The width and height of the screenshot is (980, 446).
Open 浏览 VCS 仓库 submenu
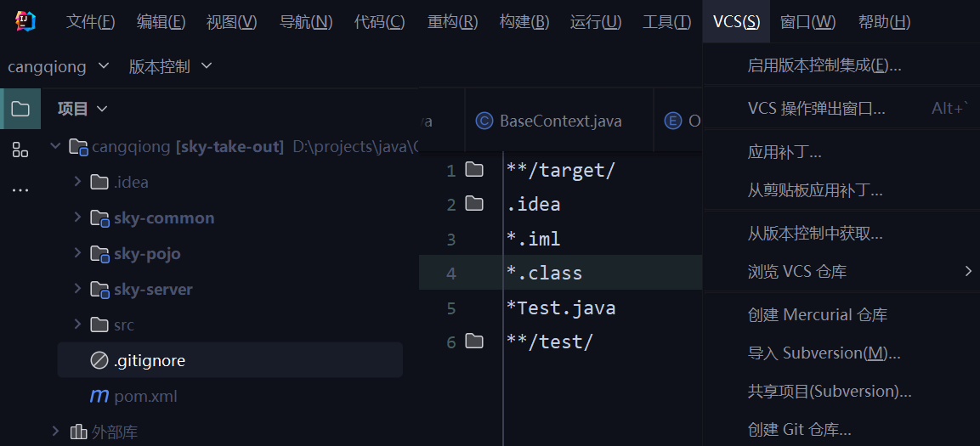coord(796,272)
